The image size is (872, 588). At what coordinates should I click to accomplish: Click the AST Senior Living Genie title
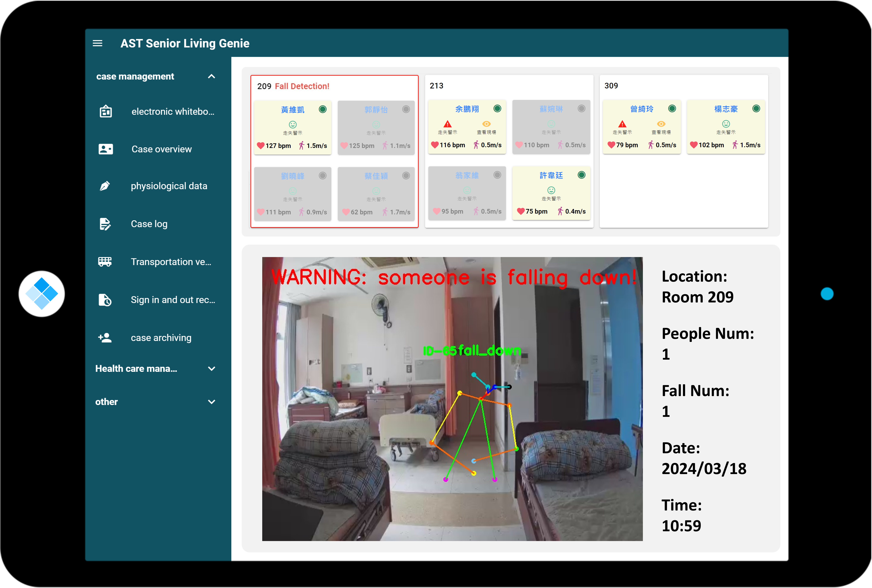(x=185, y=43)
